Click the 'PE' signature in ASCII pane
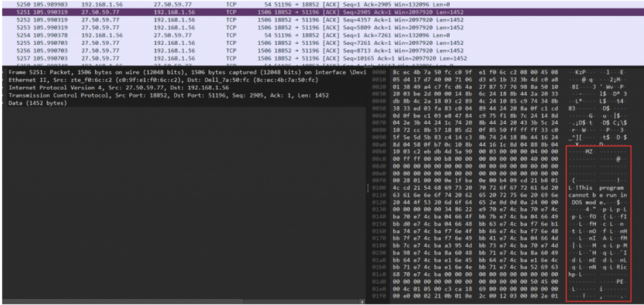This screenshot has height=305, width=644. pos(619,281)
